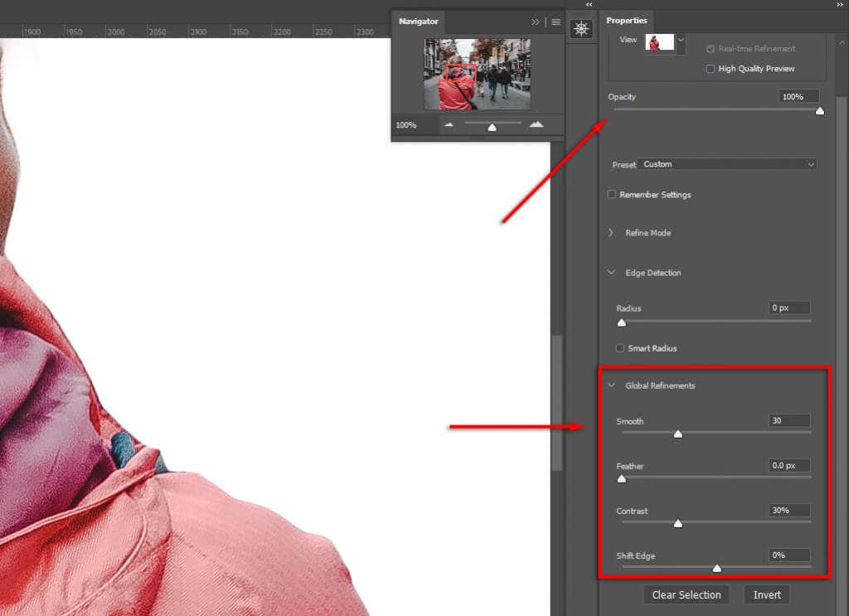Image resolution: width=849 pixels, height=616 pixels.
Task: Click the Navigator panel menu icon
Action: click(x=555, y=22)
